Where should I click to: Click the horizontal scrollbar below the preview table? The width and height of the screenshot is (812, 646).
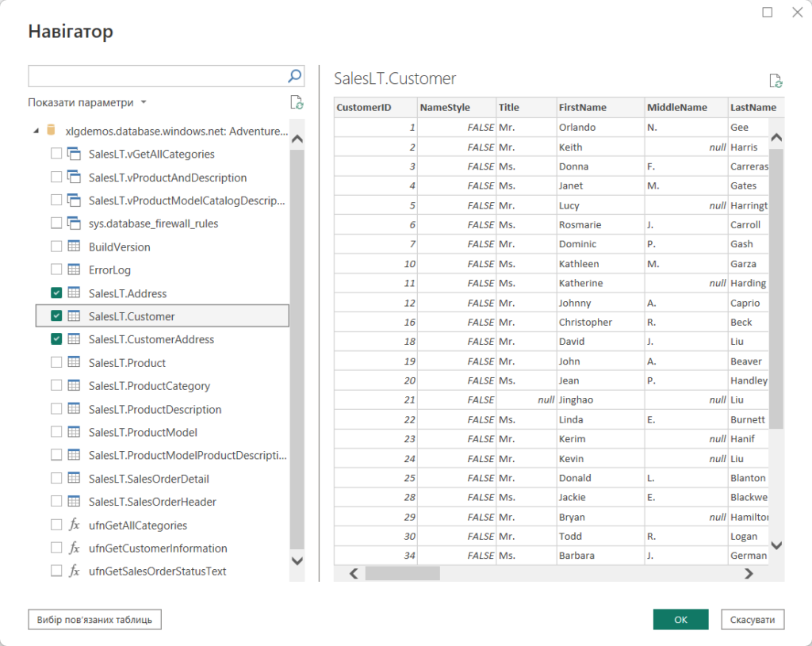point(404,573)
